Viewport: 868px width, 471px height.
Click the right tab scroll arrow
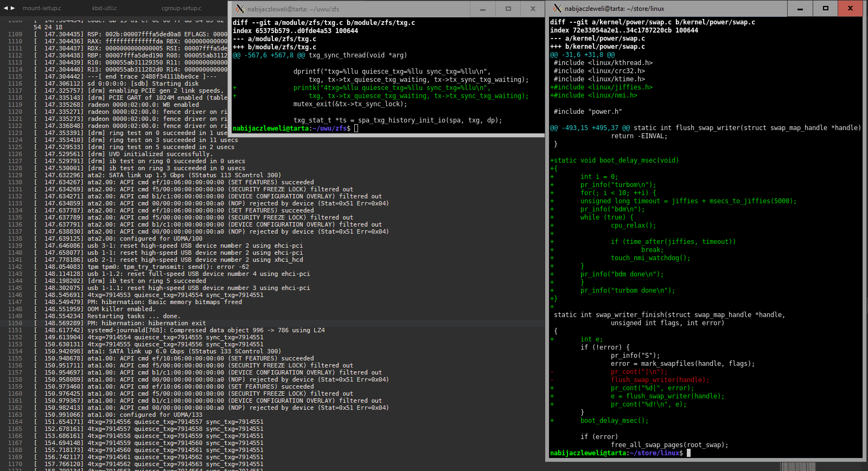pyautogui.click(x=13, y=8)
